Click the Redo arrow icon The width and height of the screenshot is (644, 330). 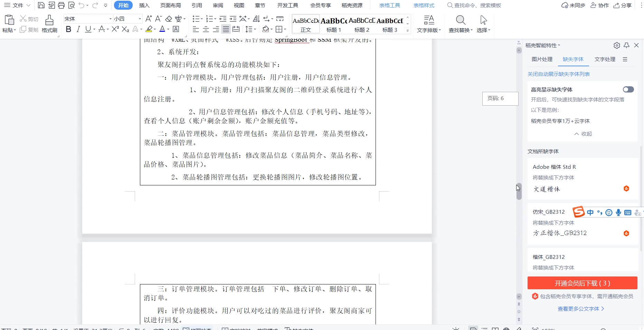tap(95, 5)
